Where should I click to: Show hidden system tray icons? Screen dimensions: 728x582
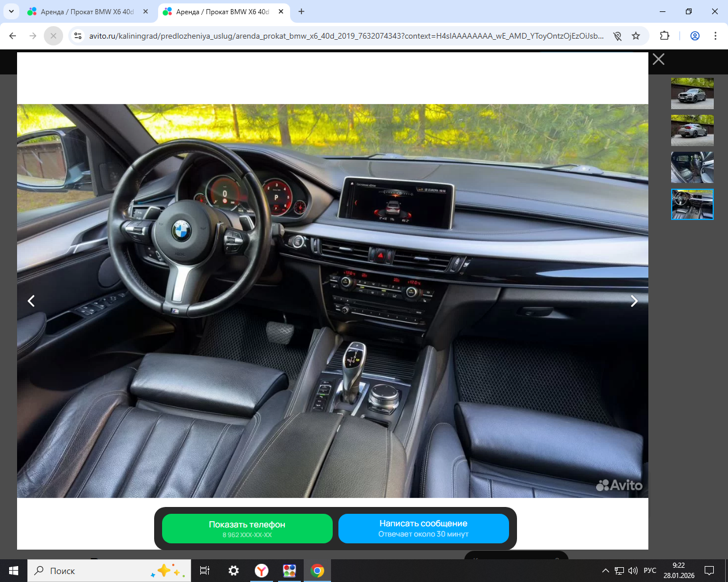(605, 571)
